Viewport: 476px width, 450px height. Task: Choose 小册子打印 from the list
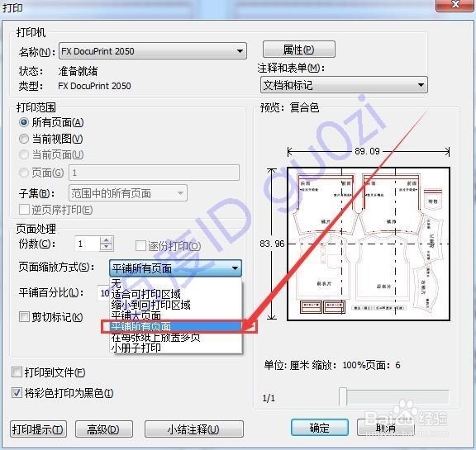tap(176, 348)
